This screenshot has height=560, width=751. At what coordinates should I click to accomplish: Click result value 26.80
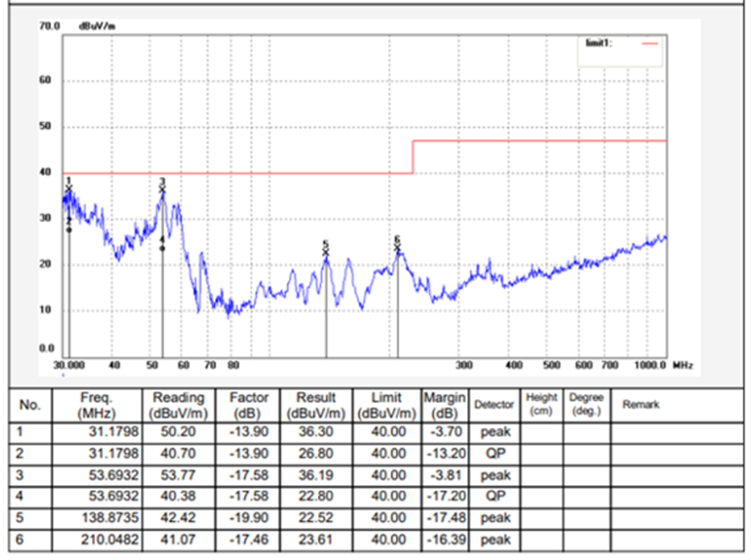point(316,453)
